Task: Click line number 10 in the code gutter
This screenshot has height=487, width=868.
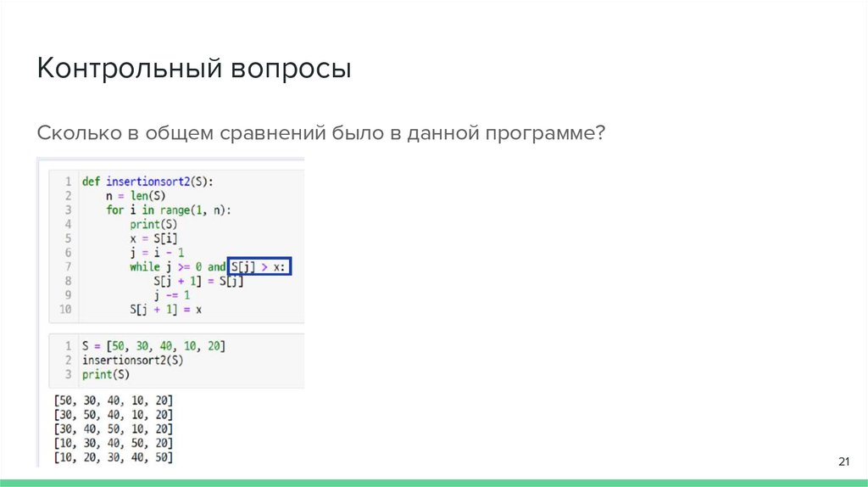Action: click(65, 311)
